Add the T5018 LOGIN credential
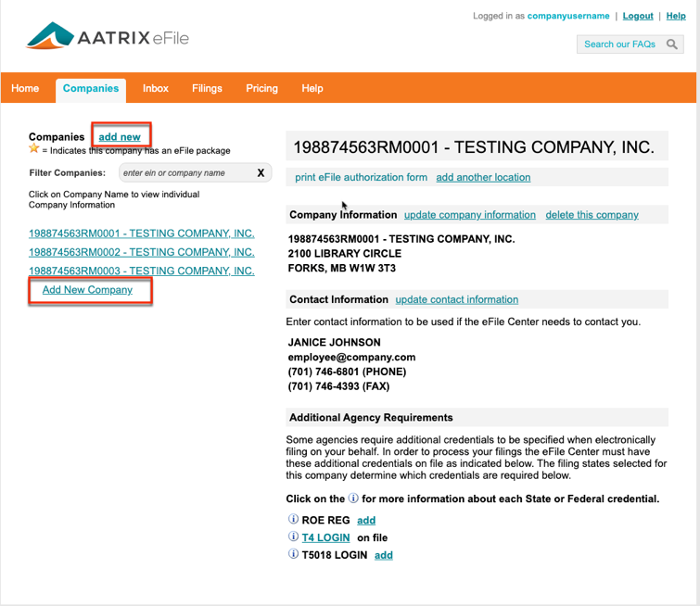The width and height of the screenshot is (700, 606). point(383,555)
